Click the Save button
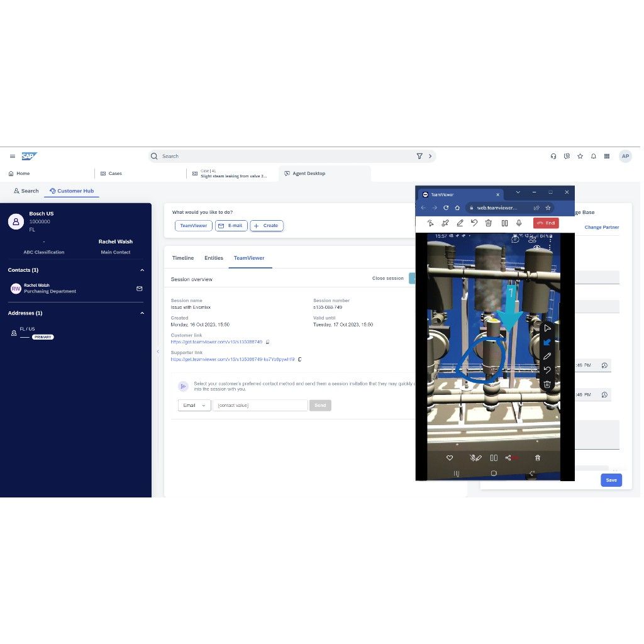The image size is (644, 644). [x=611, y=480]
